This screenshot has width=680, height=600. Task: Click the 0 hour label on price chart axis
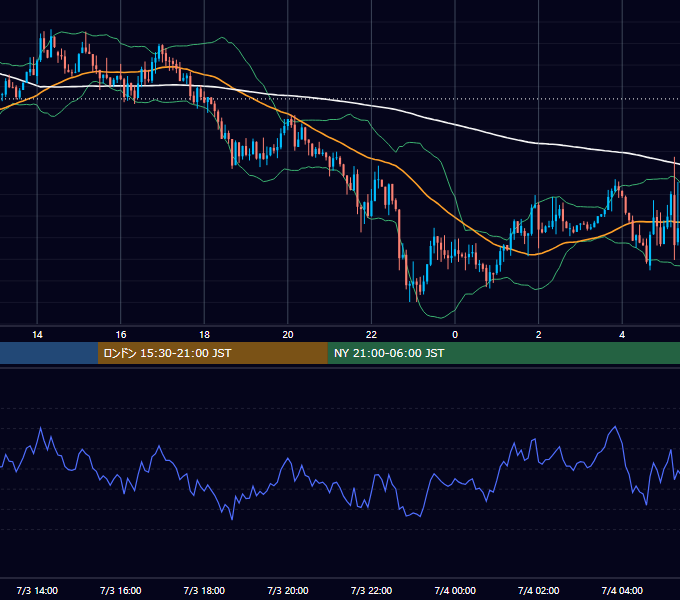point(455,335)
